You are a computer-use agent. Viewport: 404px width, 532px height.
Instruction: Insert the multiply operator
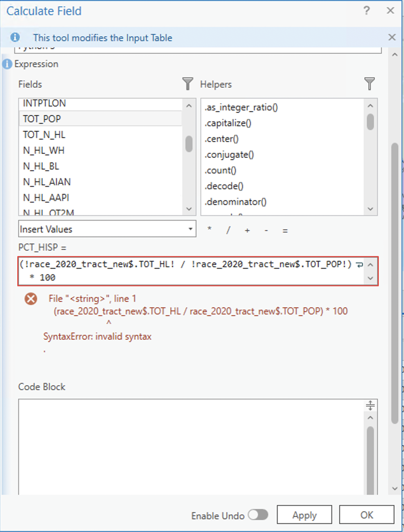point(209,231)
